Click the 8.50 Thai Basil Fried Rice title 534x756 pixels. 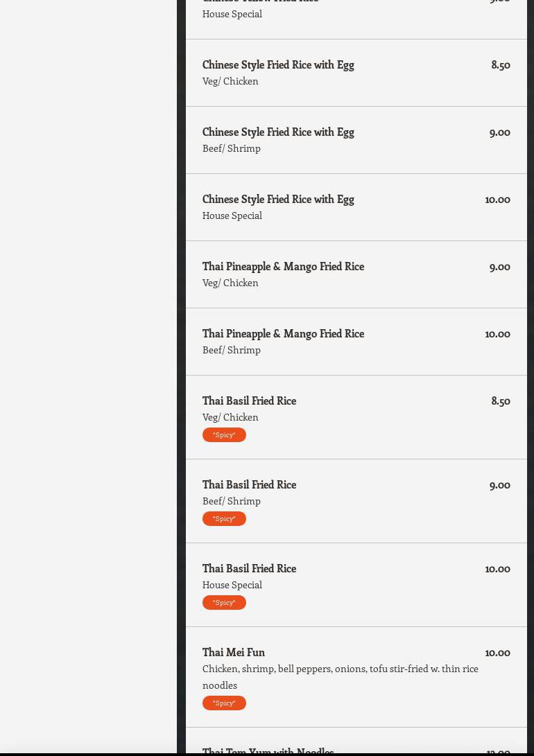(249, 401)
